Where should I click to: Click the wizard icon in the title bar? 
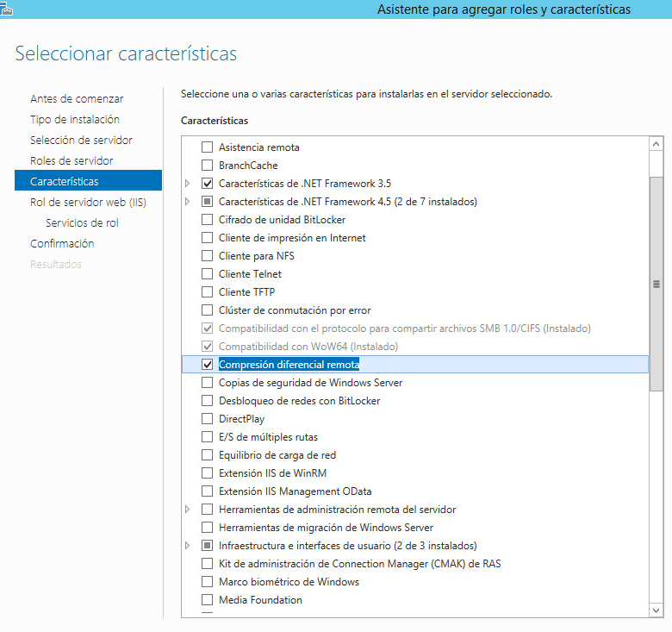pyautogui.click(x=6, y=8)
